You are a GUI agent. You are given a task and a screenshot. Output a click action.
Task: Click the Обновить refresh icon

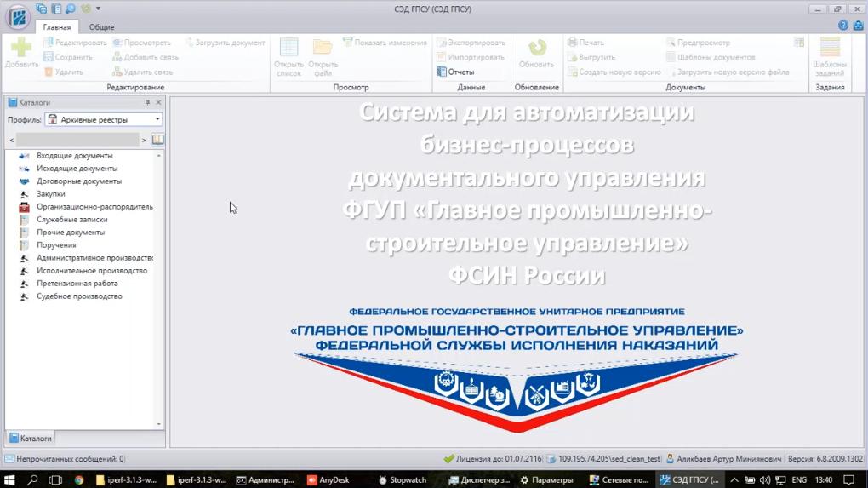pyautogui.click(x=536, y=48)
